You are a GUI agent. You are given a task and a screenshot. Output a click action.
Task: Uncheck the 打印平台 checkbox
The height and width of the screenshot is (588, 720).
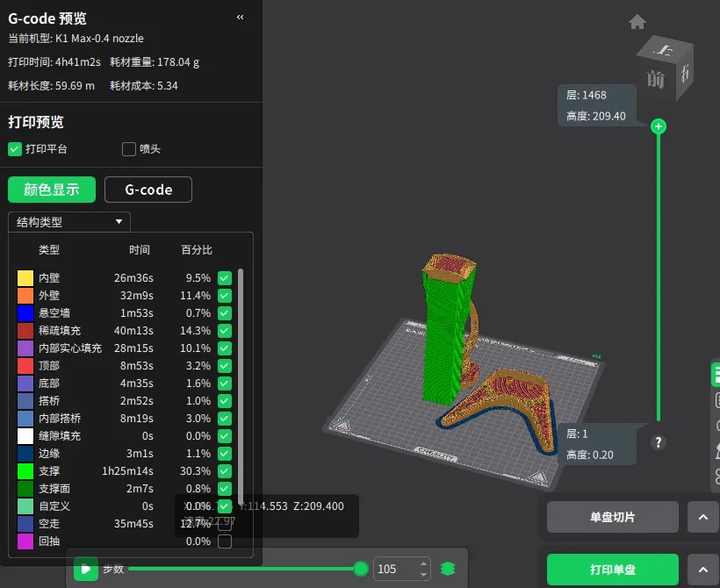click(15, 149)
